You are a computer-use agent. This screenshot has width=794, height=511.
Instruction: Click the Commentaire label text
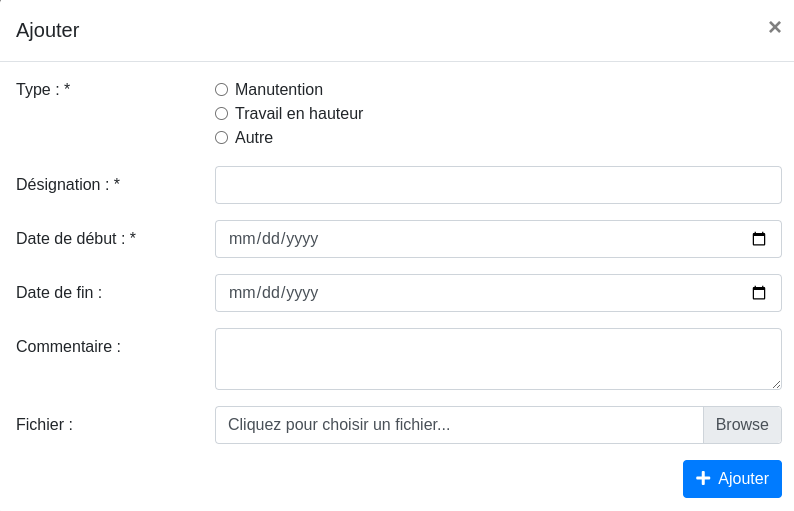[68, 347]
